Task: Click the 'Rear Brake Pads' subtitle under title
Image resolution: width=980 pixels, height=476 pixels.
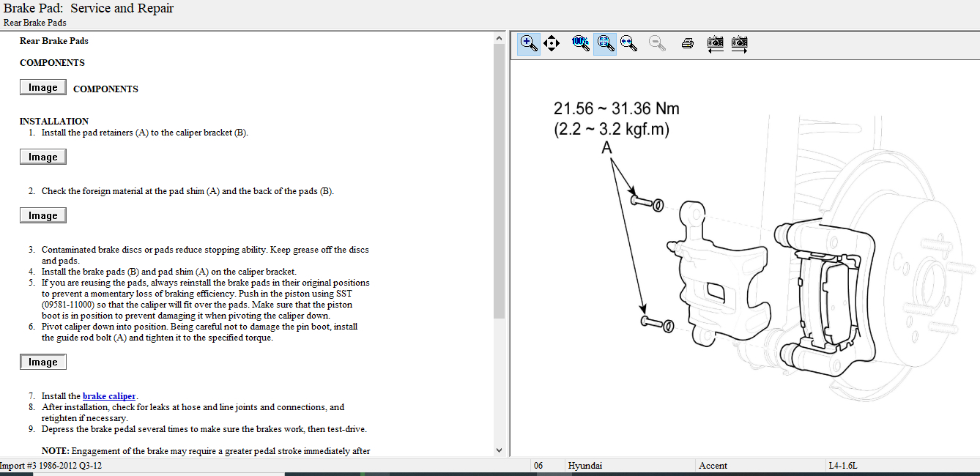Action: (x=35, y=23)
